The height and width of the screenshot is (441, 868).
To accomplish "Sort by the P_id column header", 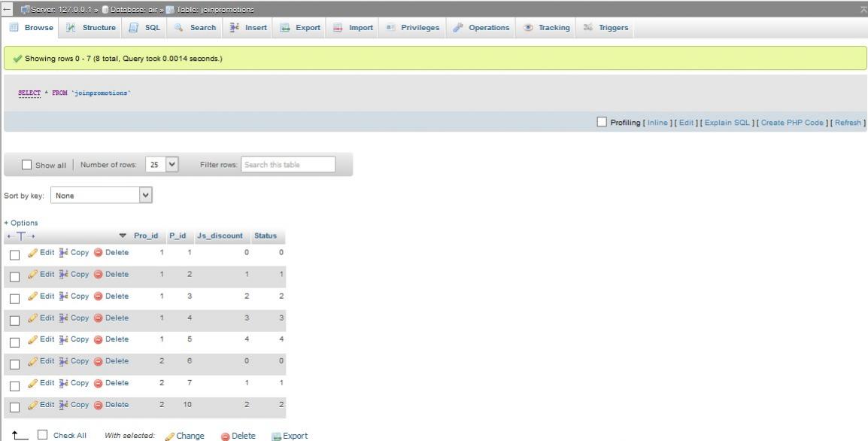I will [x=178, y=236].
